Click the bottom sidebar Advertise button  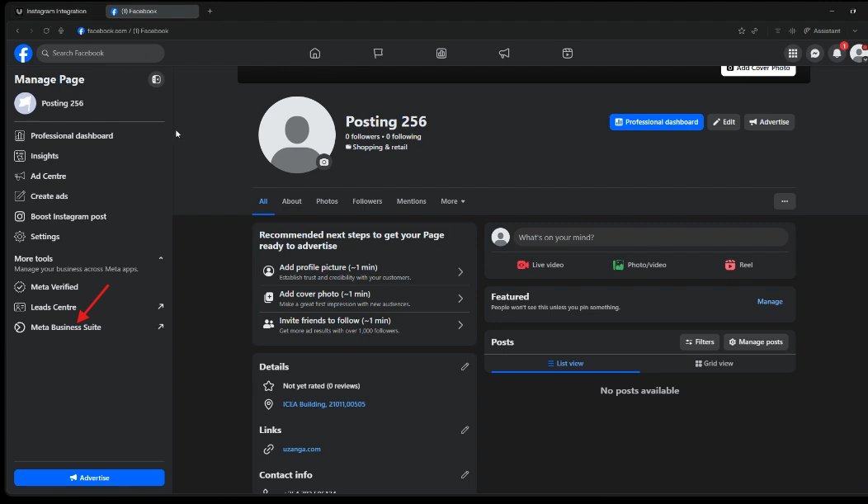(x=89, y=478)
